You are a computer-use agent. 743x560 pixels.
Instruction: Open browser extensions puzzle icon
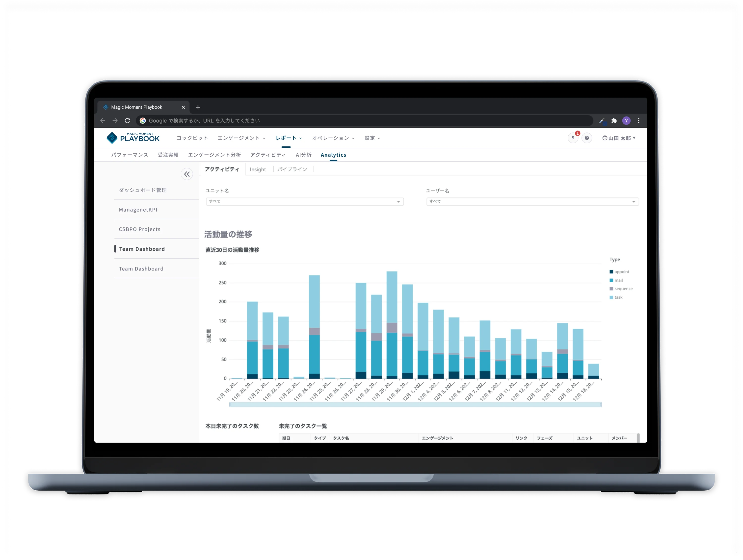pyautogui.click(x=614, y=121)
